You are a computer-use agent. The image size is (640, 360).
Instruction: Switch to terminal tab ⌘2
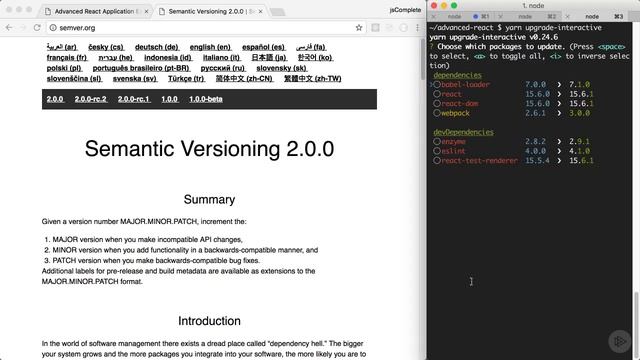tap(529, 16)
